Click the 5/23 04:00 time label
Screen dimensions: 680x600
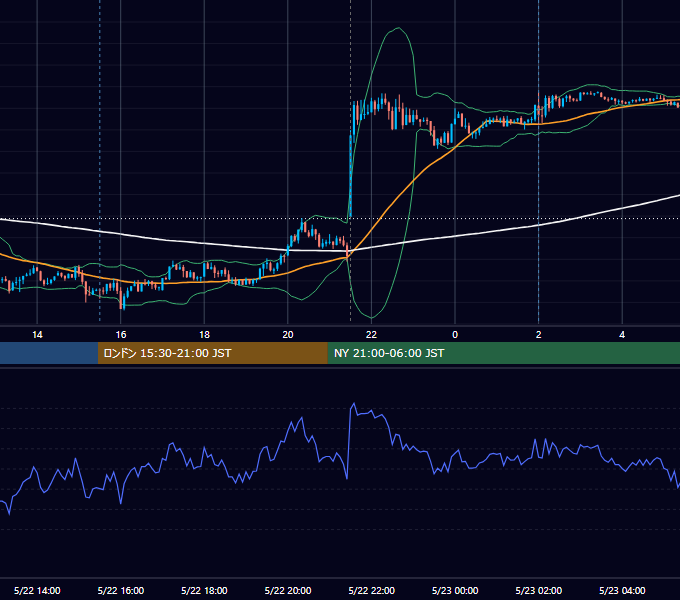point(622,590)
